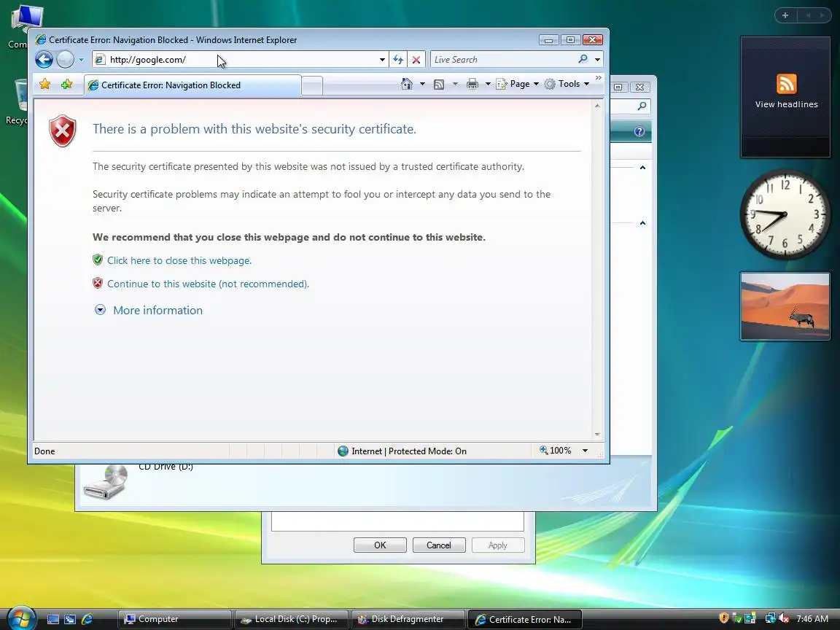Screen dimensions: 840x630
Task: Click the address bar with http://google.com/
Action: pyautogui.click(x=236, y=60)
